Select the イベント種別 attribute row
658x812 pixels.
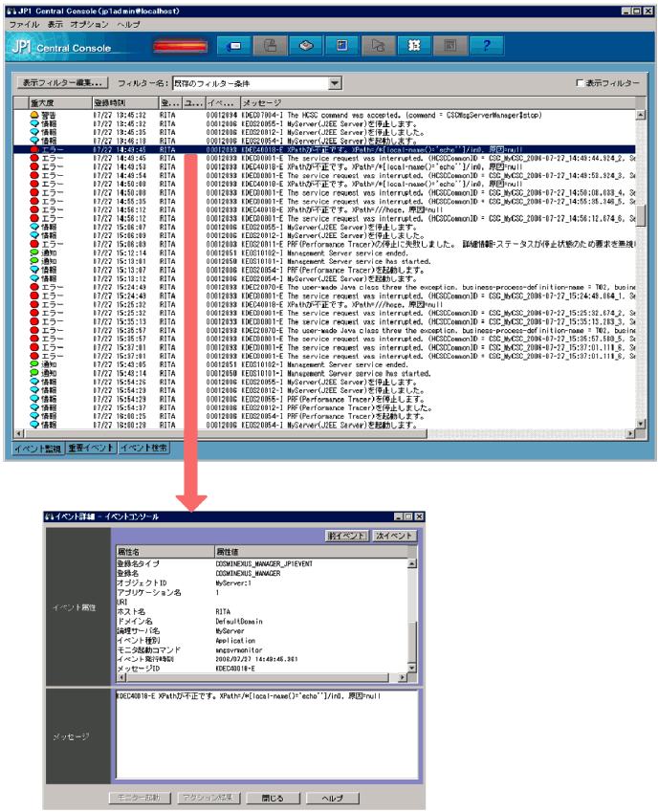tap(262, 640)
